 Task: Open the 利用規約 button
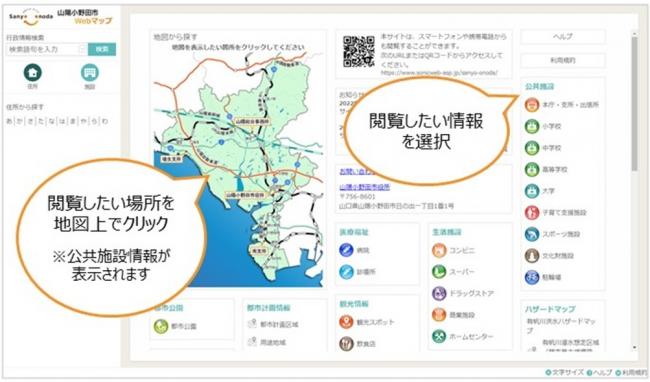563,60
